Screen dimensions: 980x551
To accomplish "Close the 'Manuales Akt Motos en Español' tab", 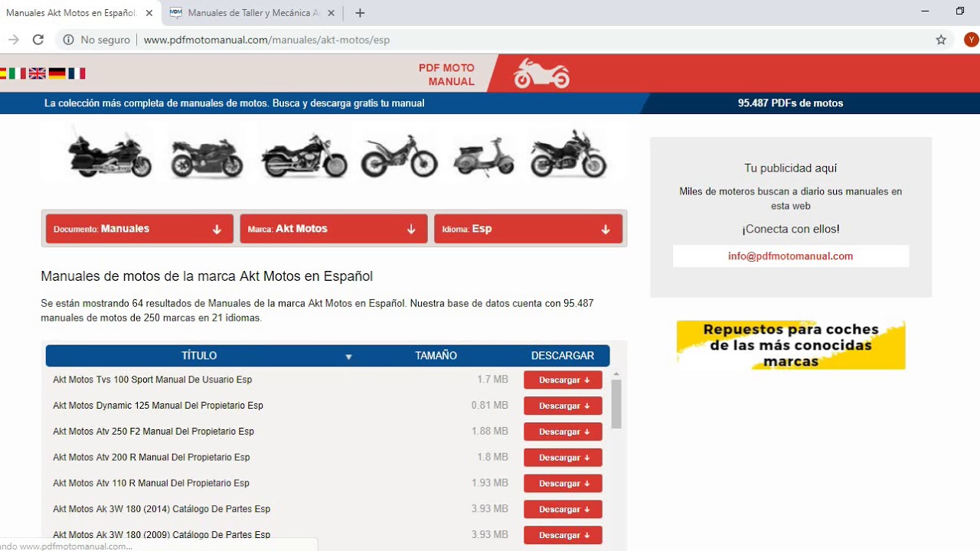I will 149,13.
